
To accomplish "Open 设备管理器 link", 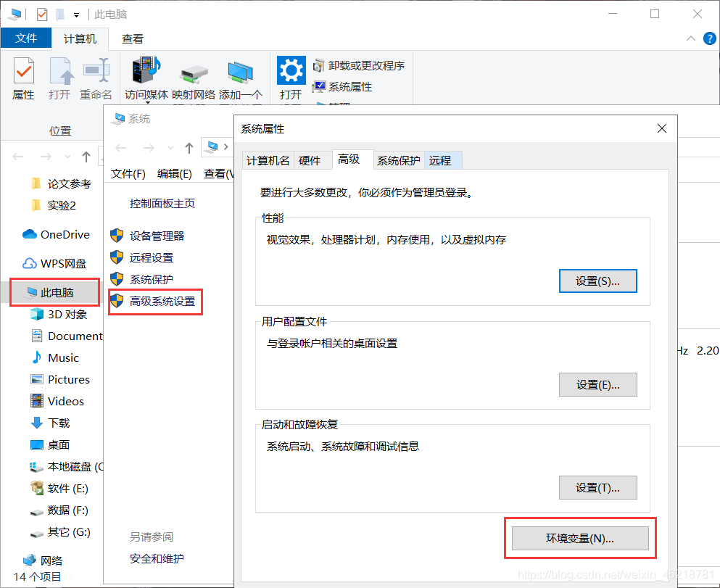I will point(157,236).
